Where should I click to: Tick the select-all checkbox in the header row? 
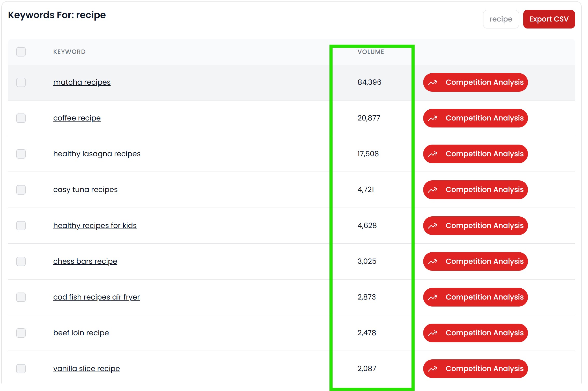coord(21,52)
